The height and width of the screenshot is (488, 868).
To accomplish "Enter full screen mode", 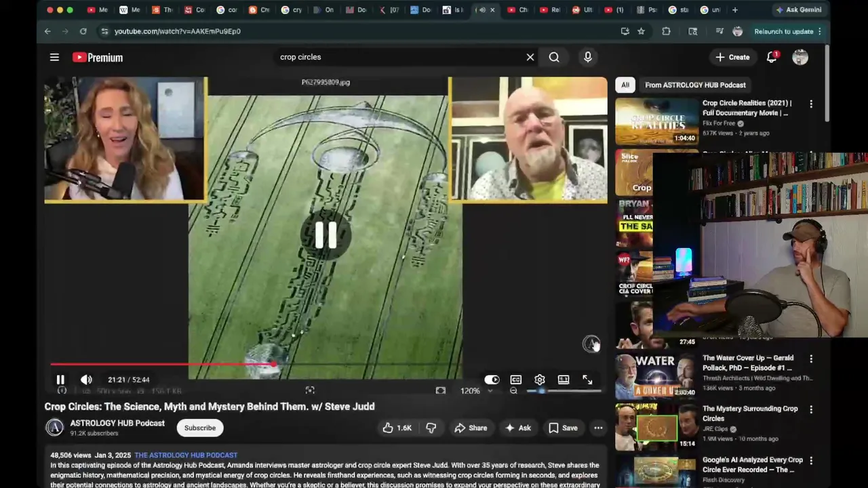I will pos(587,380).
